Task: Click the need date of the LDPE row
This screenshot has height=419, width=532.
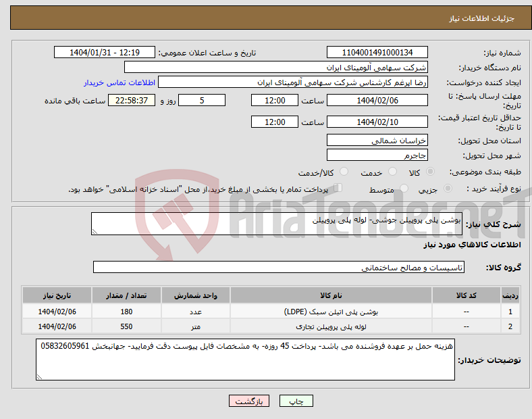Action: 57,312
